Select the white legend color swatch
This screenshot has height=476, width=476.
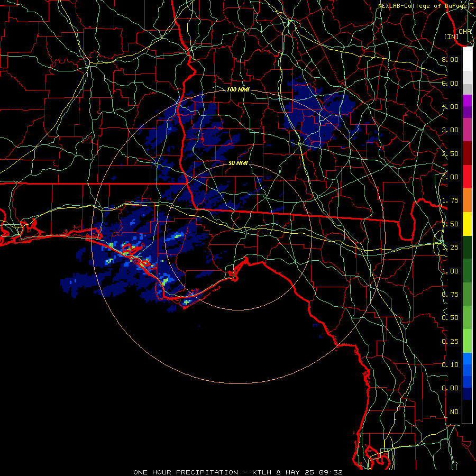467,59
